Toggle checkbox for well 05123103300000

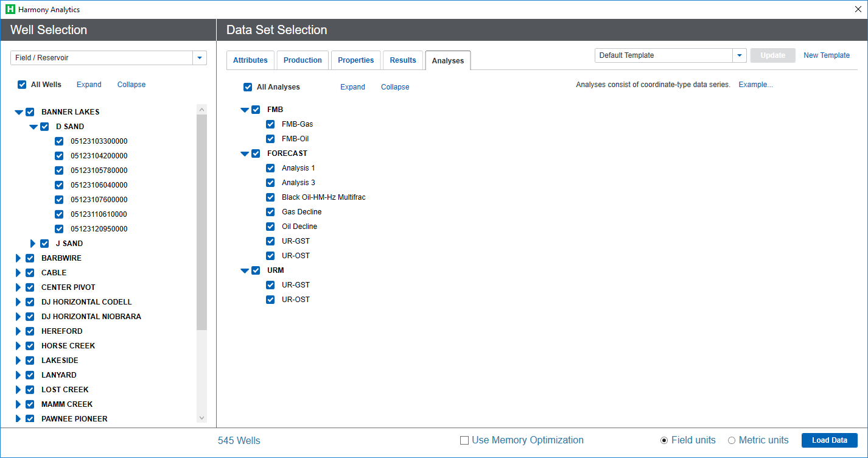point(59,141)
